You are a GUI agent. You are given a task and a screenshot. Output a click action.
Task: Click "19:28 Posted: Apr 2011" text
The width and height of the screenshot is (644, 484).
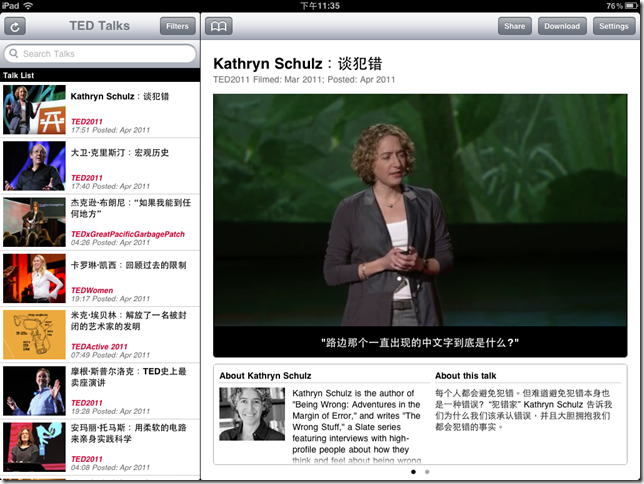coord(110,412)
